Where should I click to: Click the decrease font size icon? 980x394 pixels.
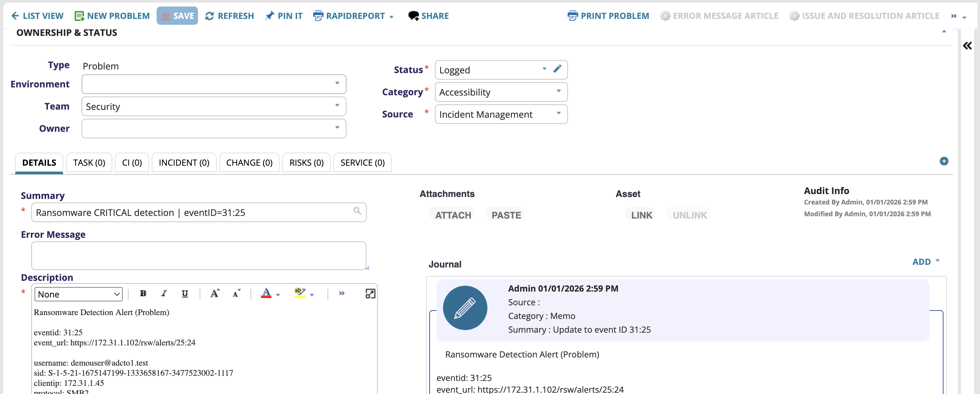[236, 294]
